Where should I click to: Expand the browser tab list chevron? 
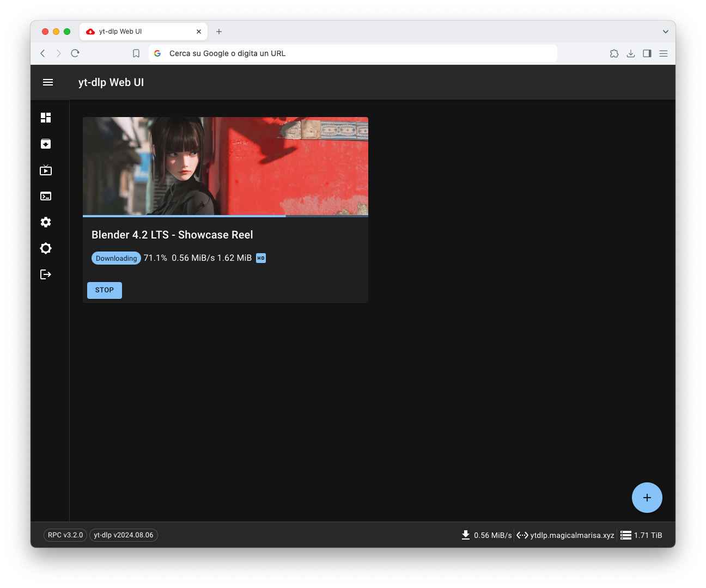click(x=665, y=32)
